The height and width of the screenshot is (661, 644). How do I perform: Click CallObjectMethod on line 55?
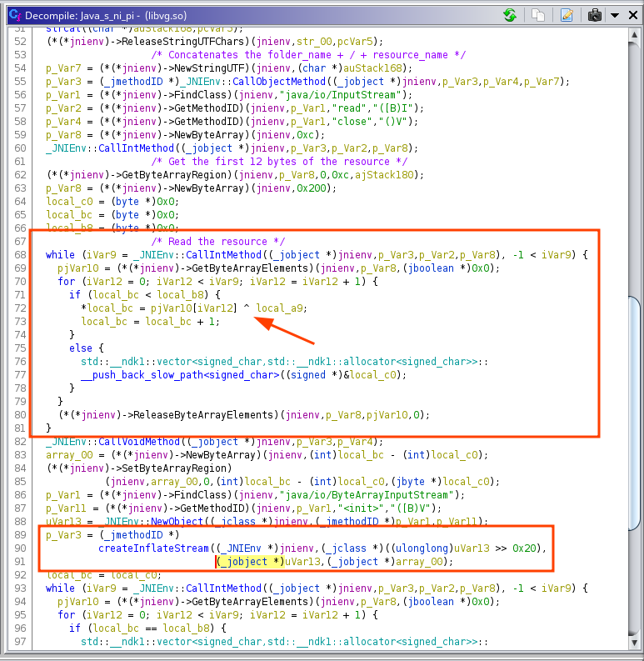(279, 82)
